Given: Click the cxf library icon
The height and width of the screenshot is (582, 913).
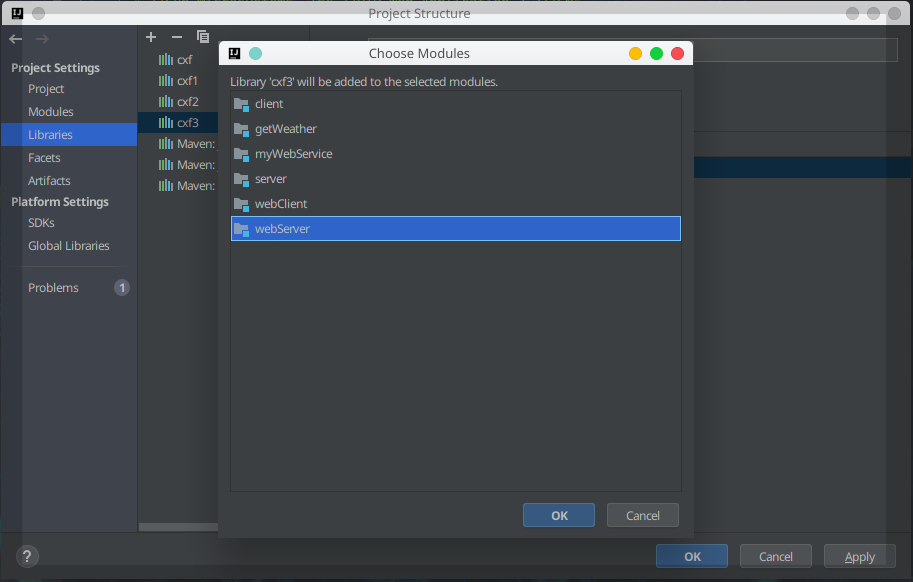Looking at the screenshot, I should coord(166,59).
